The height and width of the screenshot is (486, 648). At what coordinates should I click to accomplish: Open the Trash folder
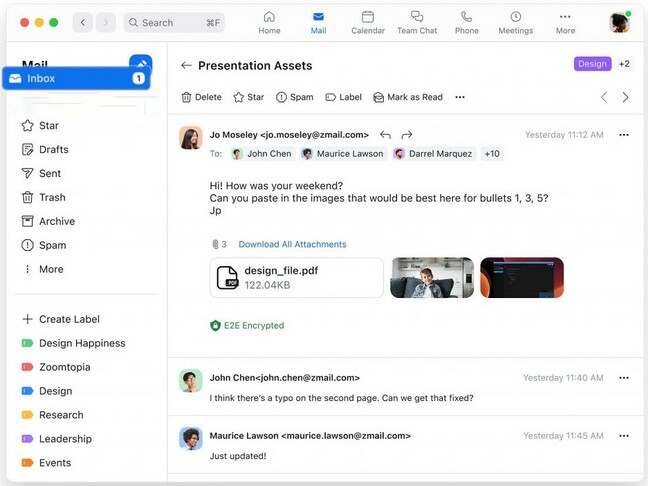point(43,198)
